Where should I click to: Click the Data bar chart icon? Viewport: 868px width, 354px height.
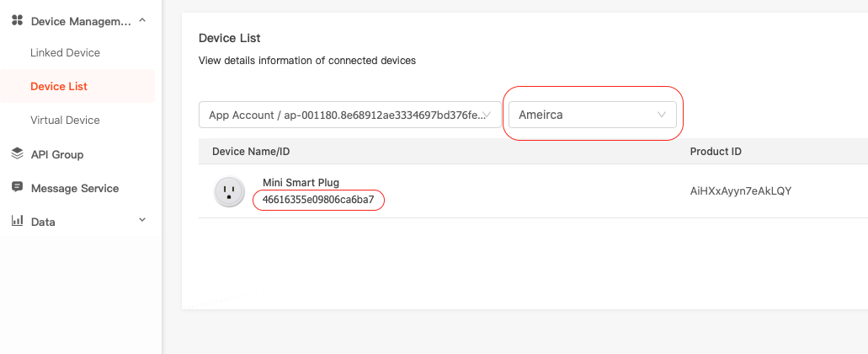tap(17, 221)
